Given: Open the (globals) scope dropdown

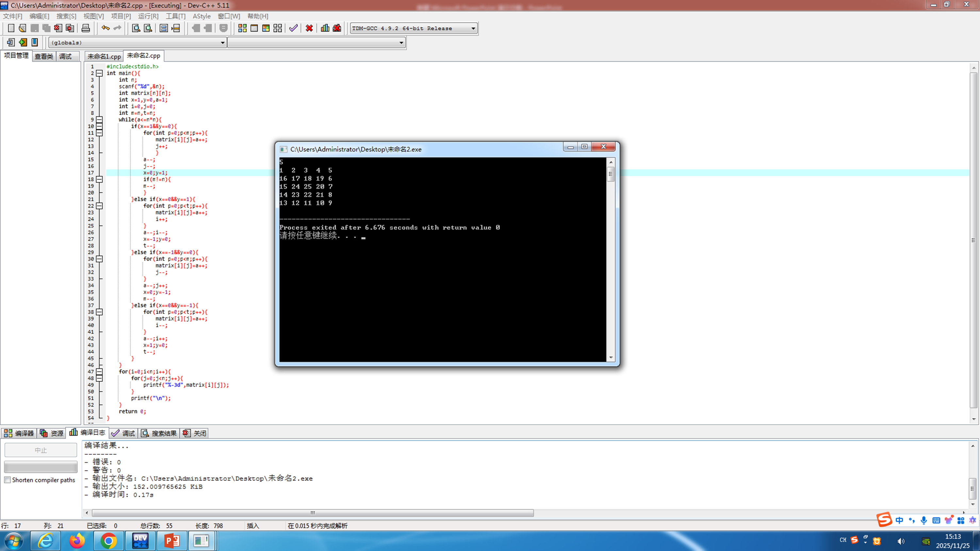Looking at the screenshot, I should (222, 42).
